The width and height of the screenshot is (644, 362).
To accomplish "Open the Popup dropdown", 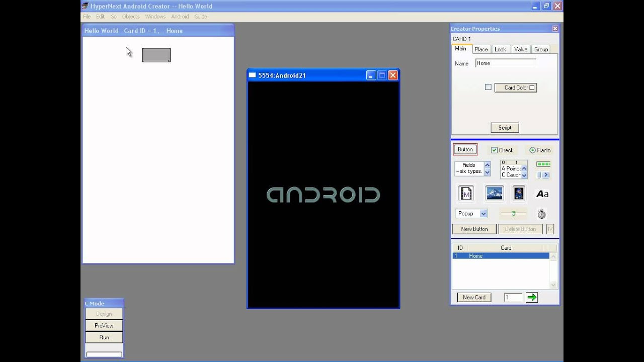I will [471, 213].
